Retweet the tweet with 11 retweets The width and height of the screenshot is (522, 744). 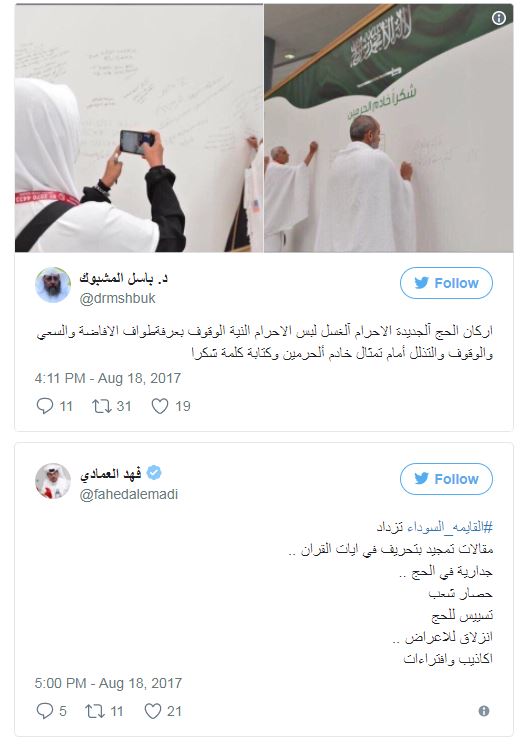(94, 711)
